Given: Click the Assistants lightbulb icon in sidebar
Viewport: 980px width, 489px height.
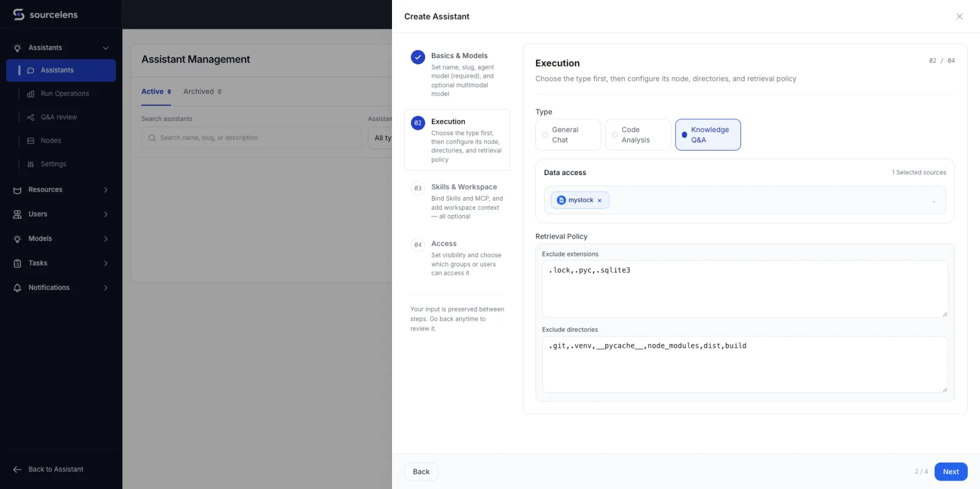Looking at the screenshot, I should (17, 48).
